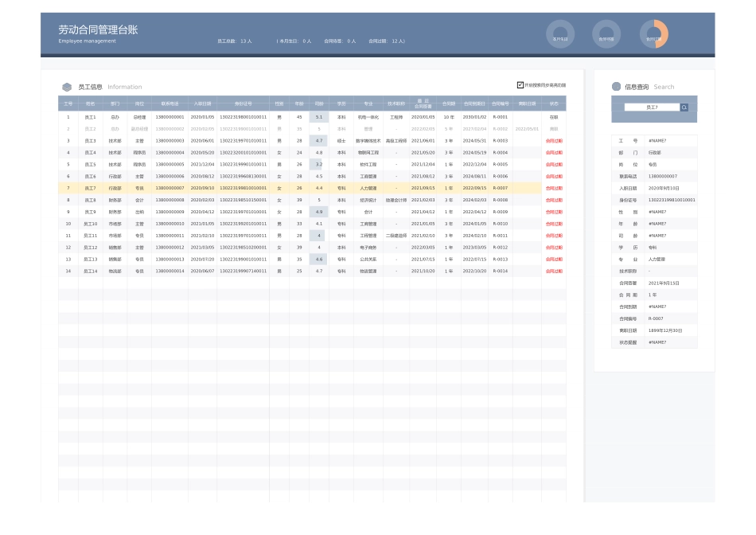Click the search magnifier icon
The image size is (756, 535).
pyautogui.click(x=684, y=107)
